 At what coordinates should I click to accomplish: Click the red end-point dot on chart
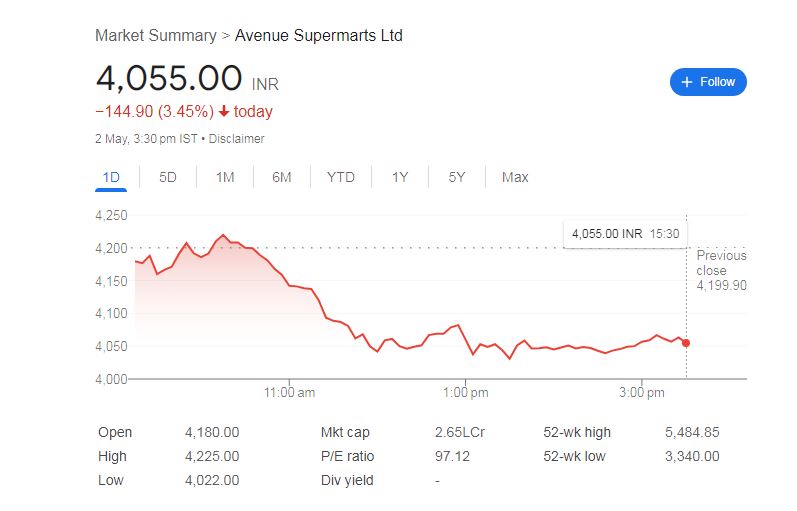[686, 343]
